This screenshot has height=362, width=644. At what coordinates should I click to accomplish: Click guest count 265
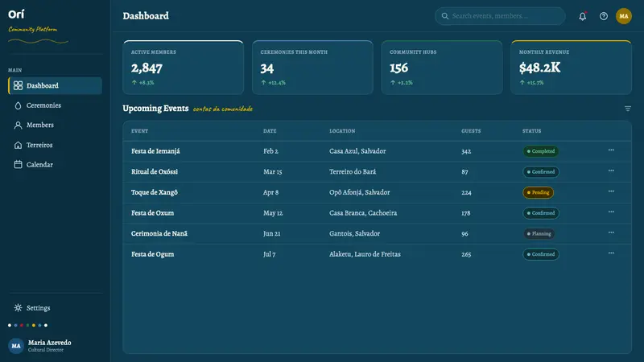[466, 254]
